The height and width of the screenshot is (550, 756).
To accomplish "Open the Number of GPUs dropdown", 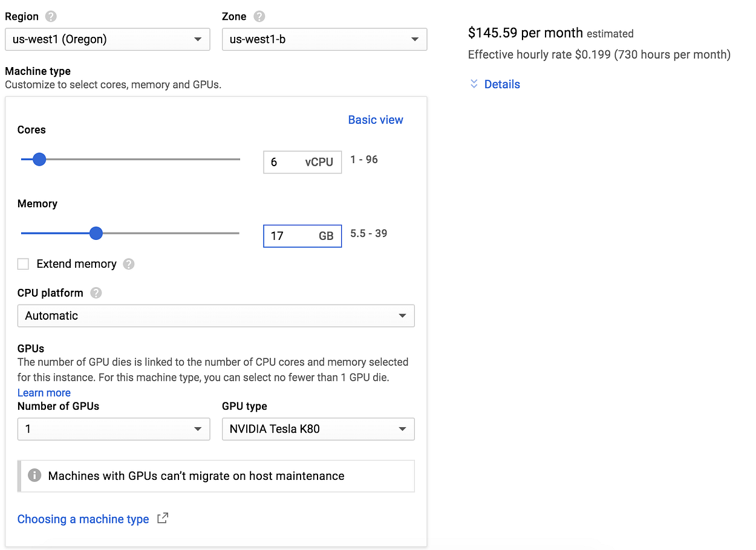I will pyautogui.click(x=113, y=429).
